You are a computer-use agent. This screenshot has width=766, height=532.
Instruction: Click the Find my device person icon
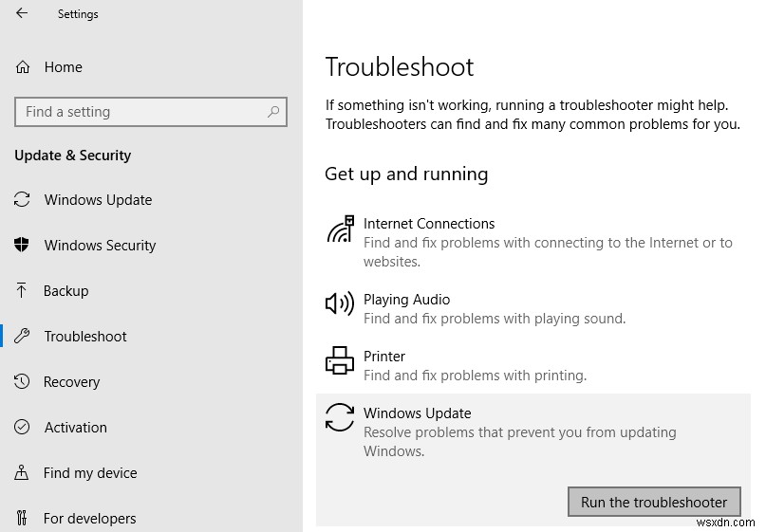(x=23, y=473)
